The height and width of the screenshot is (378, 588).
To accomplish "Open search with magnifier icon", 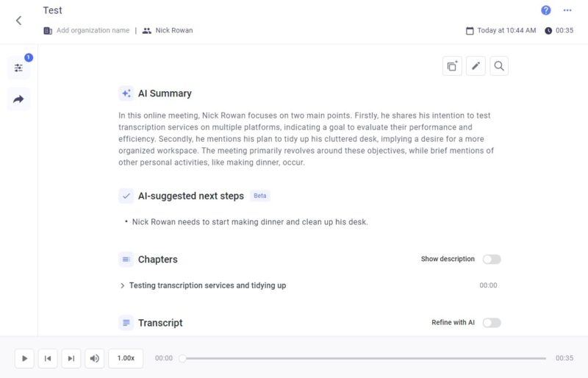I will point(499,66).
